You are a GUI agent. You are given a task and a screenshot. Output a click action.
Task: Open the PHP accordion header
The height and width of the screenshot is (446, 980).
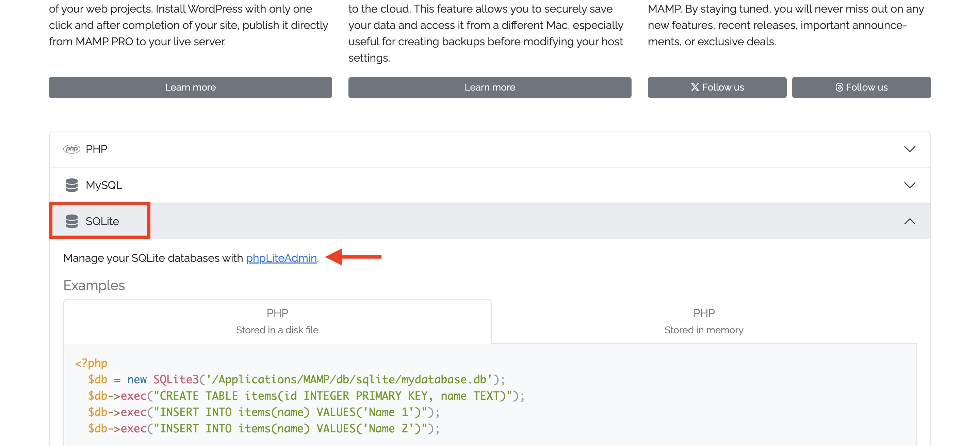pos(490,149)
